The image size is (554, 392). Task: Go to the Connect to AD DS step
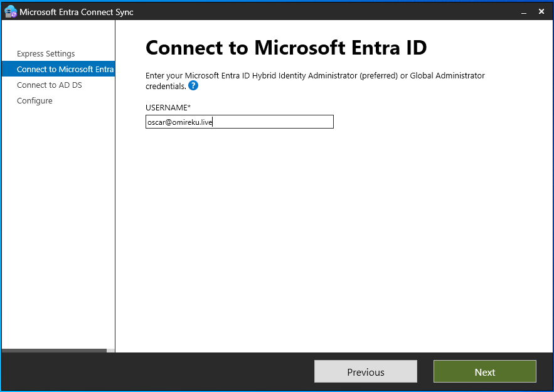tap(50, 85)
